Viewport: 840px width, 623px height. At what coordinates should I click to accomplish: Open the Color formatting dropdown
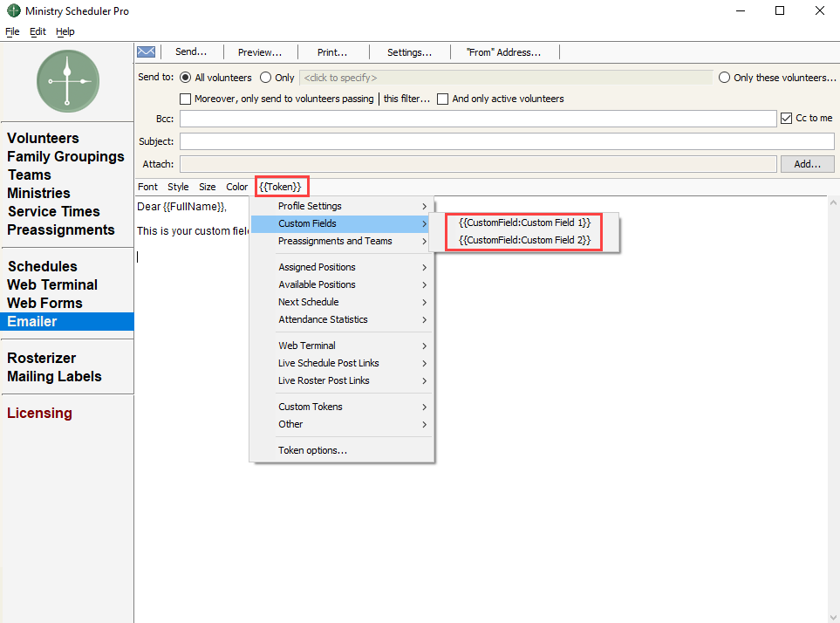point(236,187)
